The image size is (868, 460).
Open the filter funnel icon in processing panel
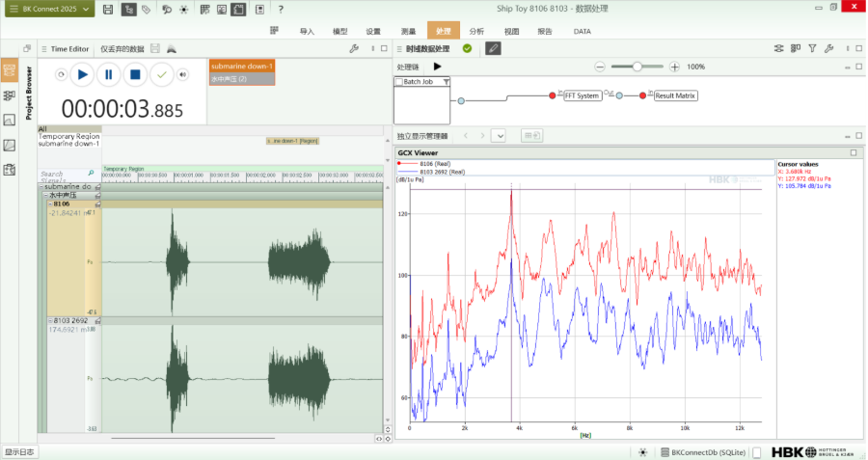[812, 48]
